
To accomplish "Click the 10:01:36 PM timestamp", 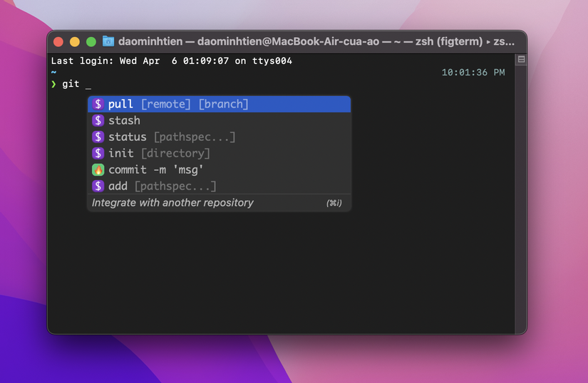I will tap(473, 72).
